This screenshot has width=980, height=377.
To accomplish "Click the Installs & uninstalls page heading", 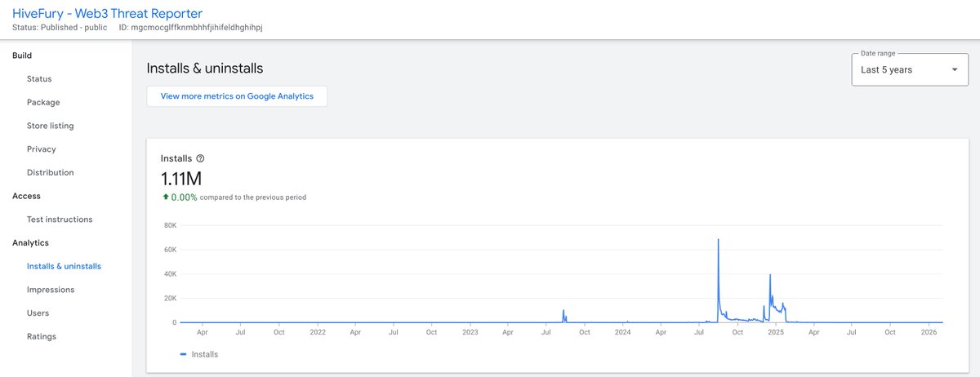I will click(205, 69).
